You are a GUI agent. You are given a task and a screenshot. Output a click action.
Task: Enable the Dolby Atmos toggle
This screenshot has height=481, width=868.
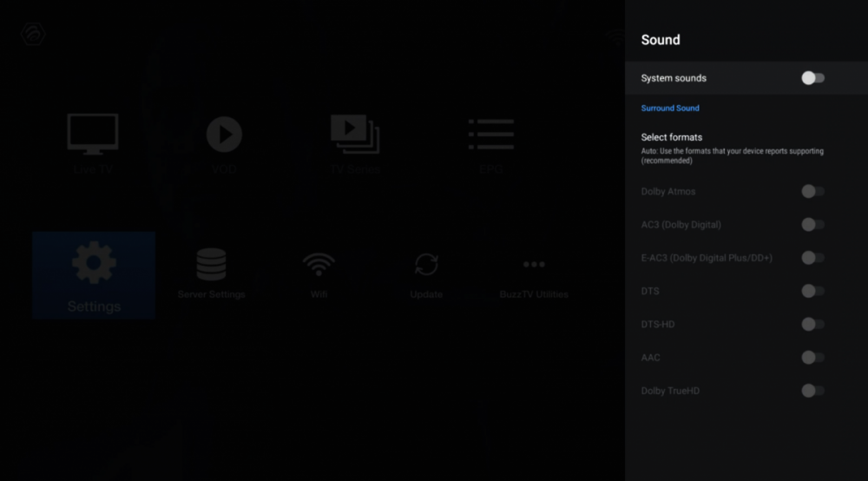pos(812,192)
